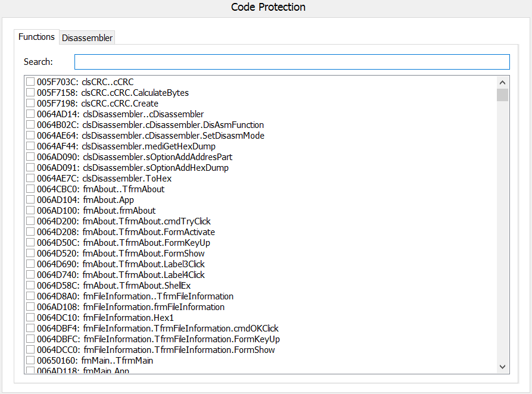Viewport: 532px width, 394px height.
Task: Tick the TfrmAbout.FormKeyUp checkbox
Action: tap(30, 242)
